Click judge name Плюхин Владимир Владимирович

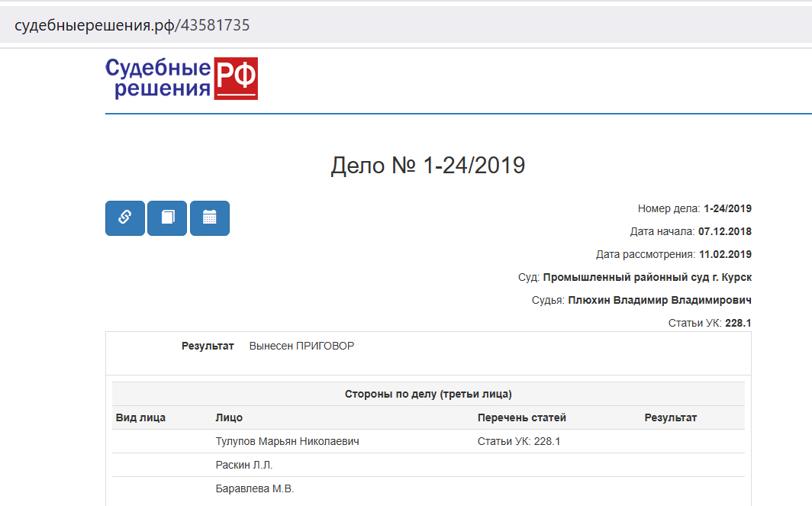click(x=659, y=300)
